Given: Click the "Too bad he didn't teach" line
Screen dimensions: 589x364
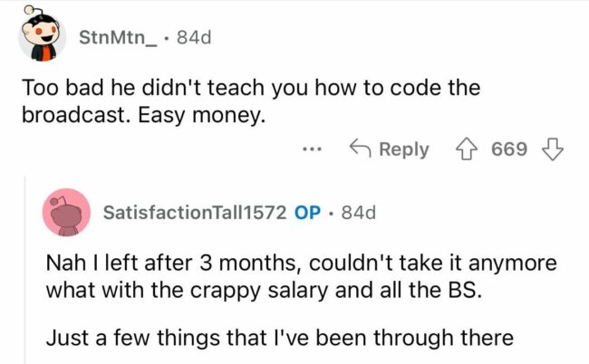Looking at the screenshot, I should (x=249, y=89).
